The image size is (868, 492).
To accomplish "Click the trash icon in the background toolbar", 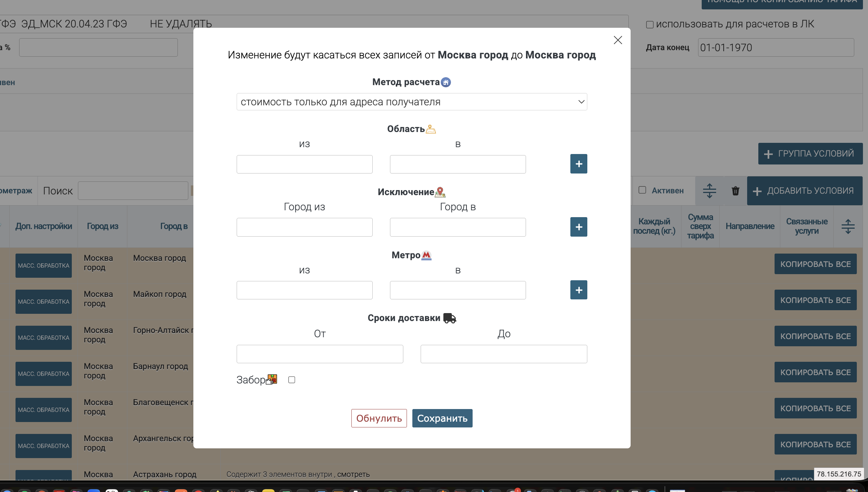I will (735, 191).
